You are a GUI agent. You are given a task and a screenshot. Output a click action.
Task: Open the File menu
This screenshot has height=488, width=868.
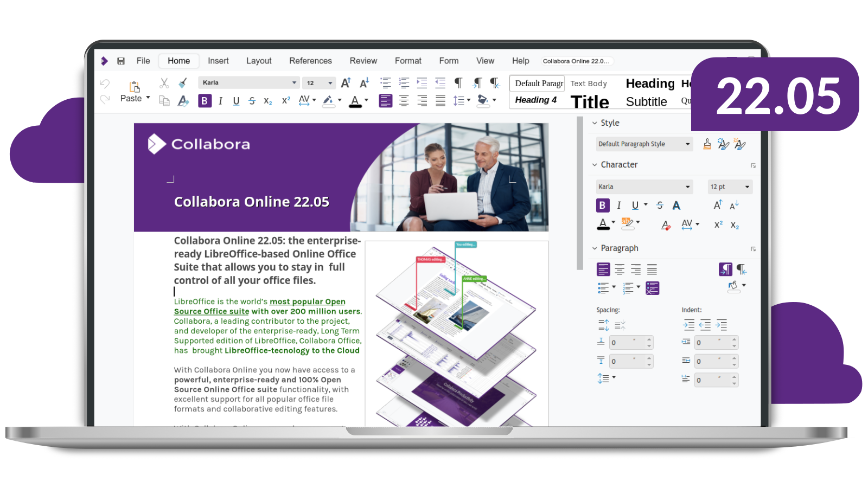[x=143, y=61]
